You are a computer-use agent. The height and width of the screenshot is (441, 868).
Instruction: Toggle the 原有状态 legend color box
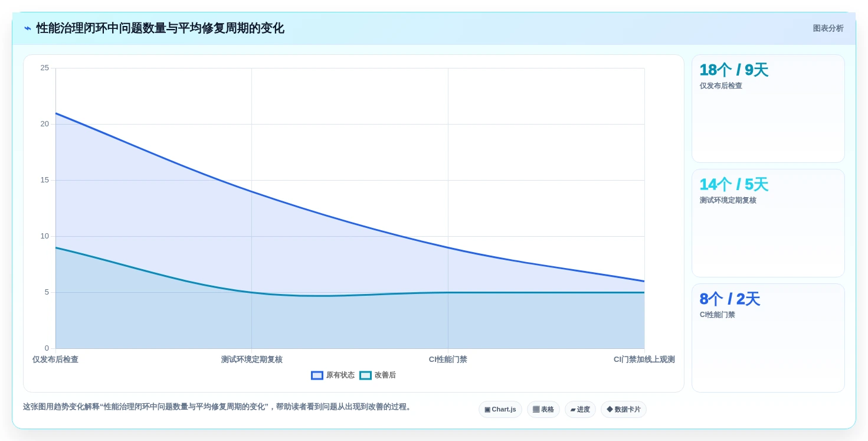(x=317, y=375)
